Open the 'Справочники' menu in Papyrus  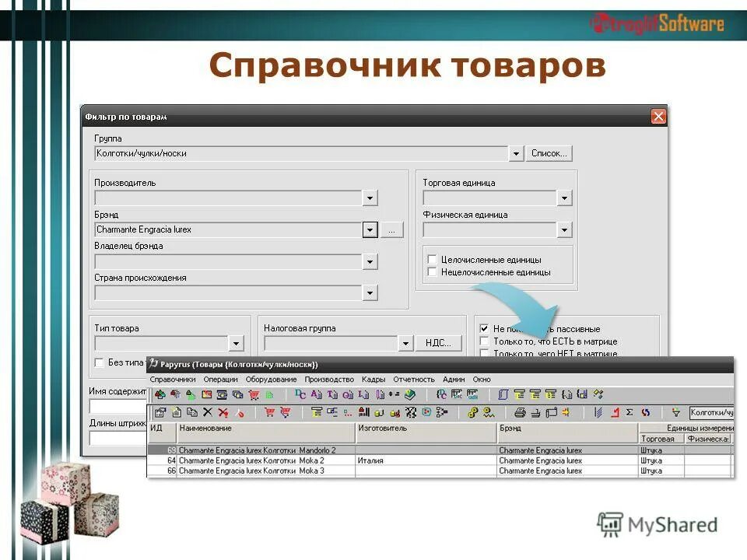click(x=173, y=379)
